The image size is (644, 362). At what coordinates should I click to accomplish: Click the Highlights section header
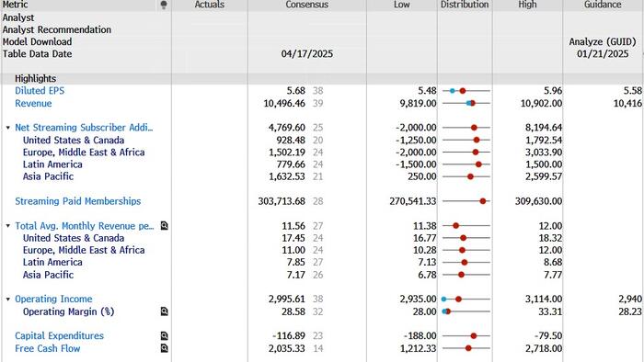click(x=35, y=78)
